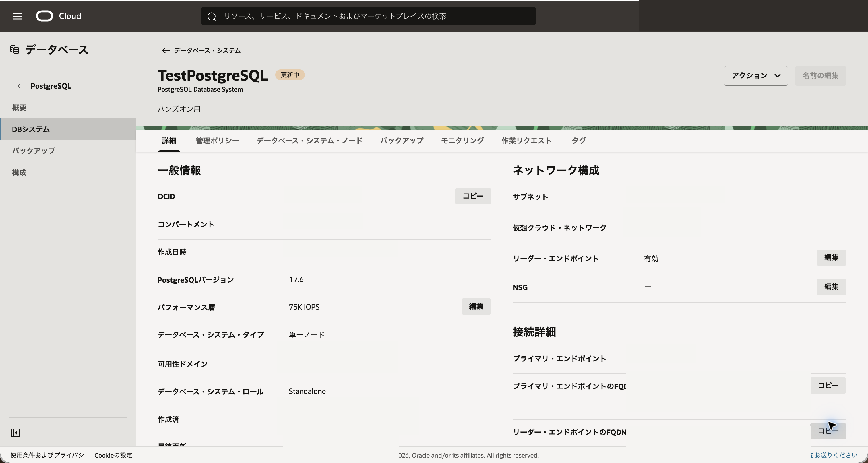Click the PostgreSQL Database System subtitle

click(200, 90)
